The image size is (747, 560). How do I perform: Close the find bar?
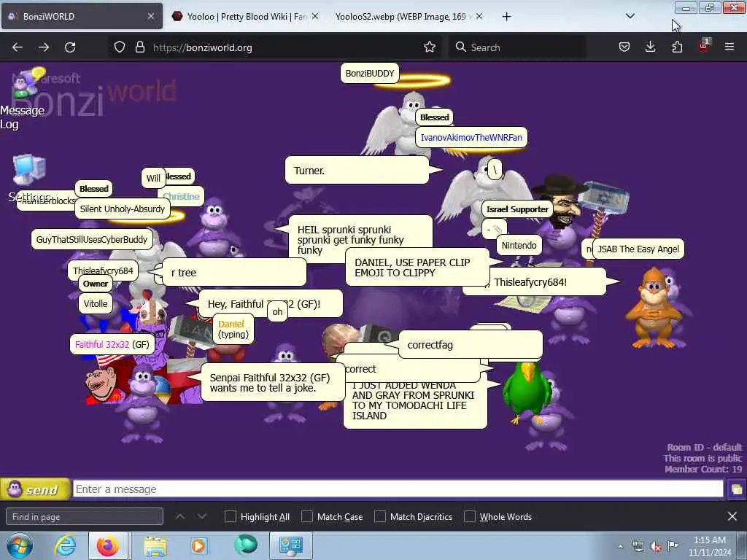pyautogui.click(x=732, y=516)
